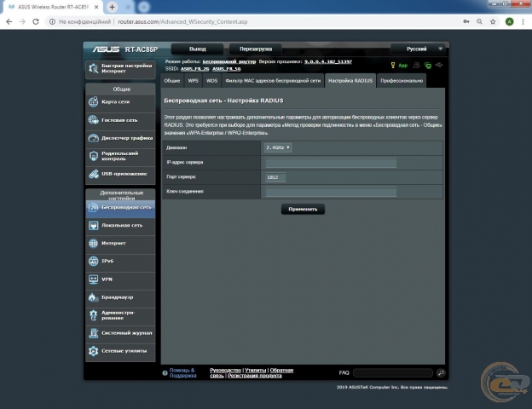532x409 pixels.
Task: Open the Карта сети (network map) section
Action: [119, 102]
